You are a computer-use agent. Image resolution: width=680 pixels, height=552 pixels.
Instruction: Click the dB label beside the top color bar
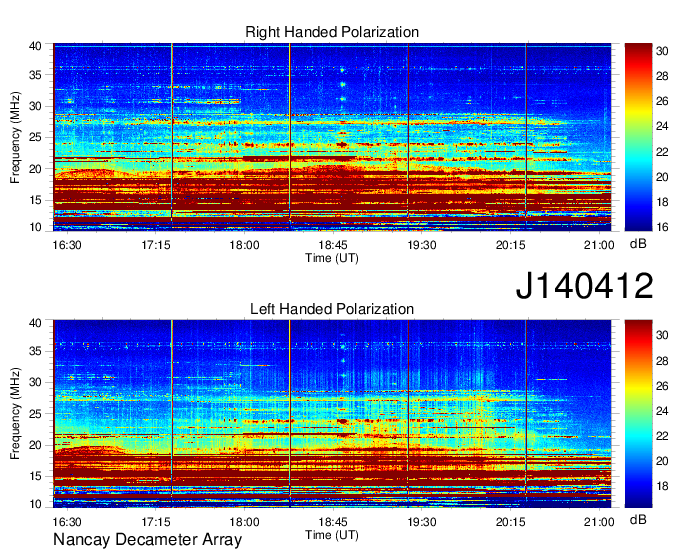coord(638,244)
